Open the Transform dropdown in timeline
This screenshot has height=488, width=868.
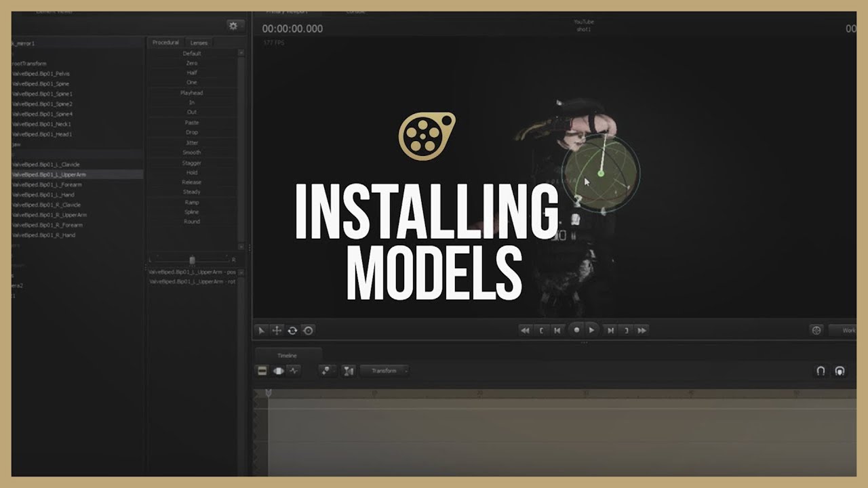click(384, 371)
